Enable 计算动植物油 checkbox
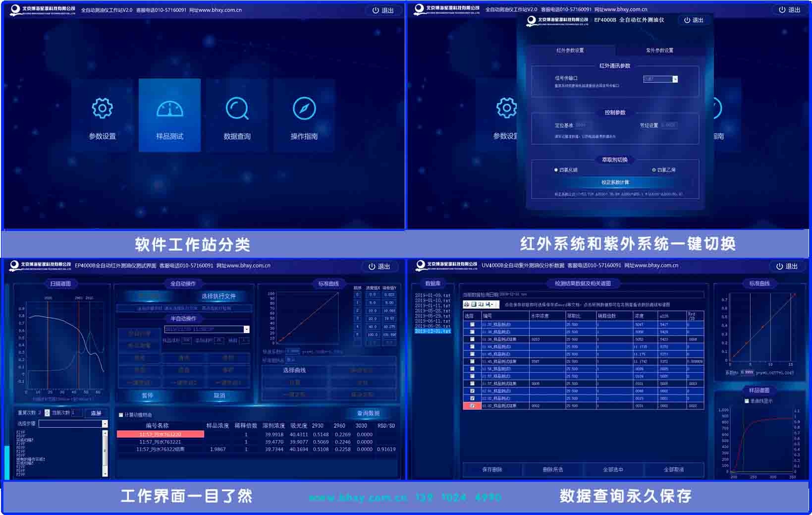 tap(121, 415)
